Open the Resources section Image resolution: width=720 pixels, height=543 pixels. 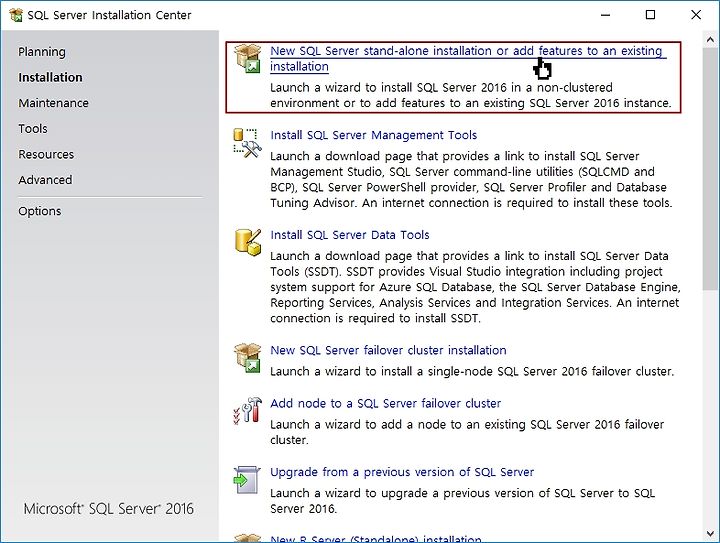[46, 154]
